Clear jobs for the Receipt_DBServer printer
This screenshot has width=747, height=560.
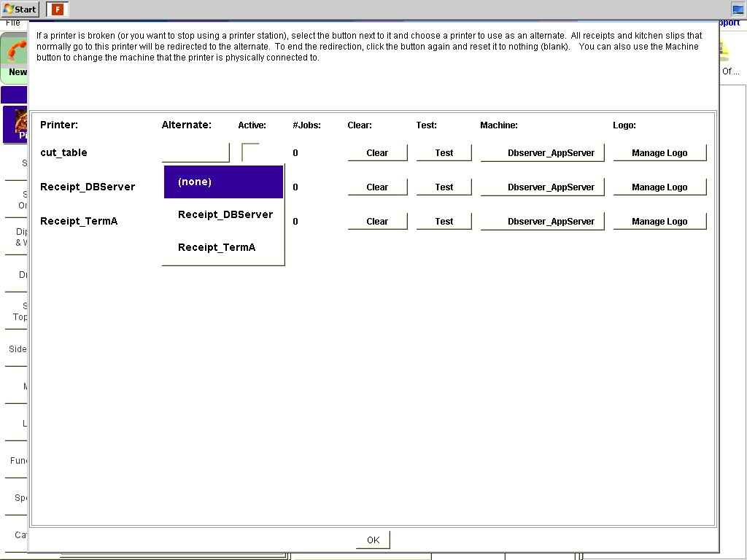tap(377, 187)
